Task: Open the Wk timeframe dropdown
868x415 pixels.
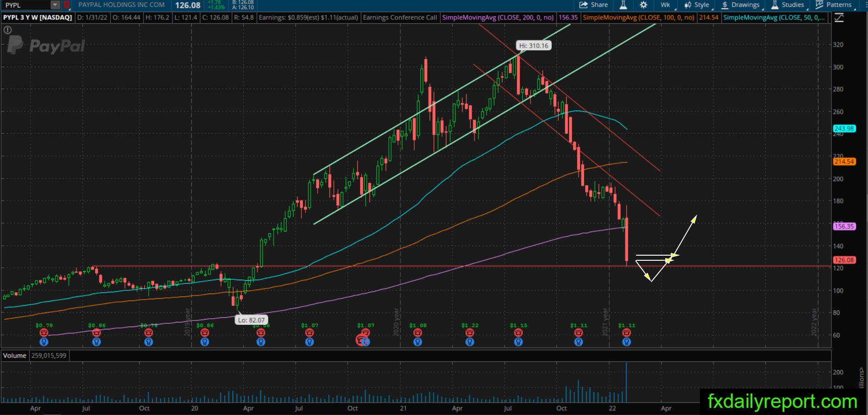Action: point(667,5)
